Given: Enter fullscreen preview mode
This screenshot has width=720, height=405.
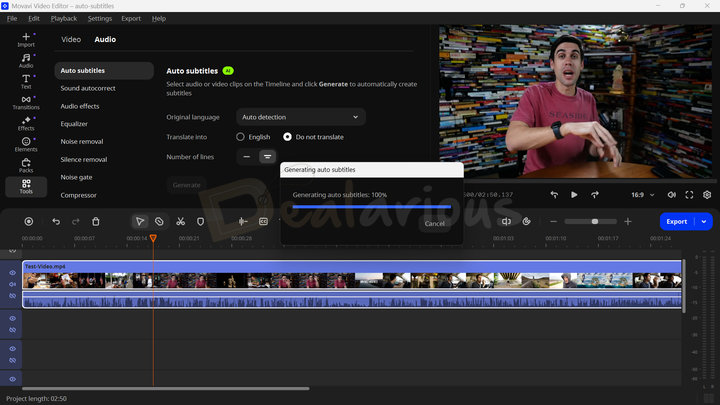Looking at the screenshot, I should click(689, 194).
